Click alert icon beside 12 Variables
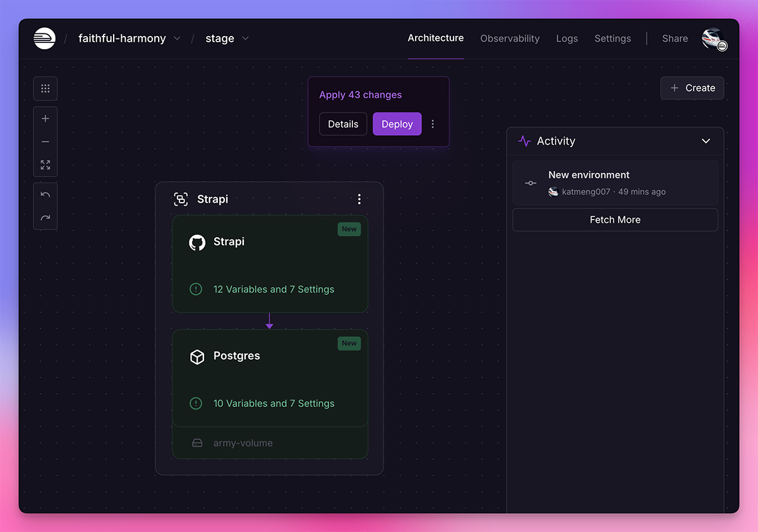Screen dimensions: 758x532 coord(196,289)
